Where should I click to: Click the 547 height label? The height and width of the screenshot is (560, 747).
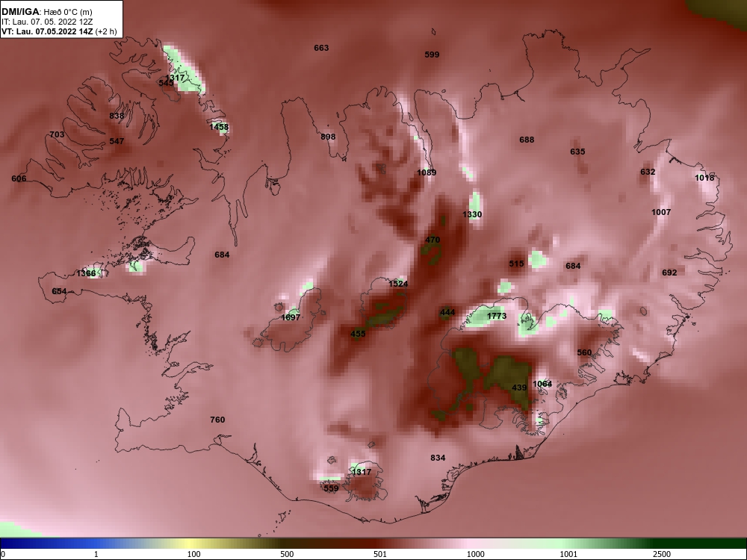(x=117, y=141)
